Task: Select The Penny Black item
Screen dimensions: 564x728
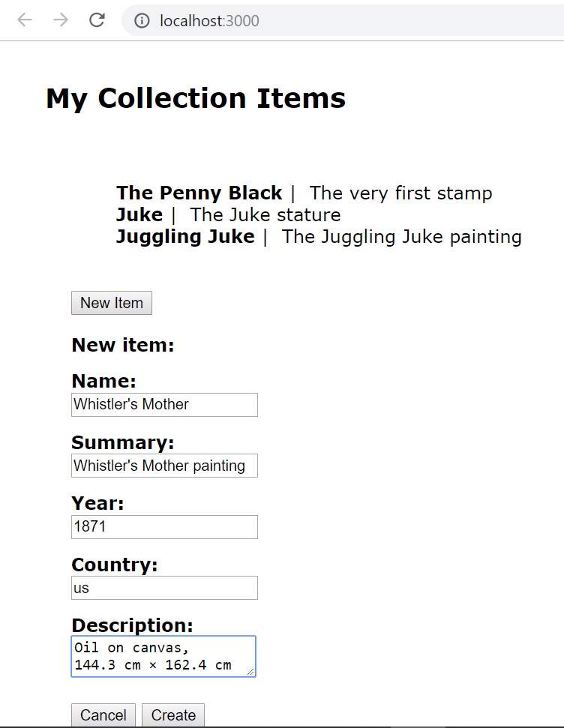Action: pos(199,193)
